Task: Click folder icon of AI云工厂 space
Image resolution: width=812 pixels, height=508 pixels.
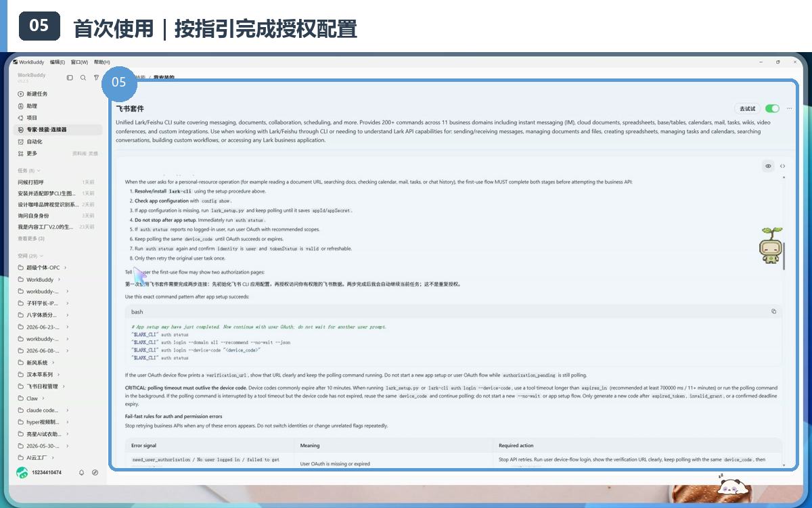Action: (x=21, y=458)
